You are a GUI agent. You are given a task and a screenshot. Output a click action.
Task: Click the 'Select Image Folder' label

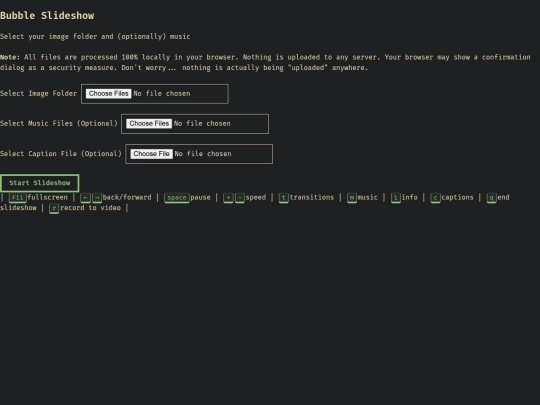tap(39, 94)
